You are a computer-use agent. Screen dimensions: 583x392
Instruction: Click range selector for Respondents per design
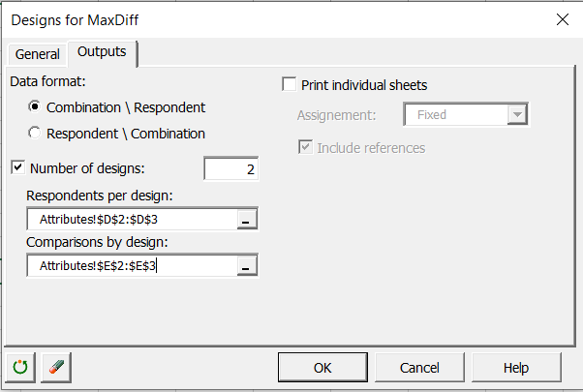246,220
